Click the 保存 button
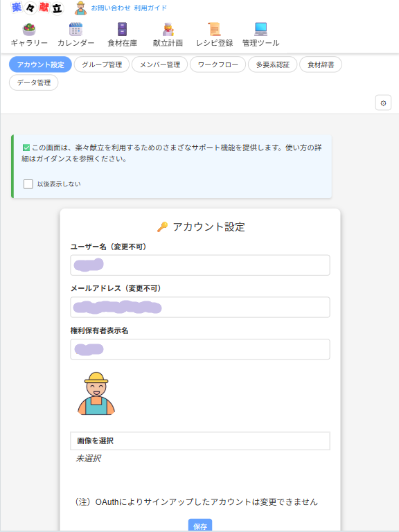This screenshot has width=399, height=532. (x=200, y=525)
